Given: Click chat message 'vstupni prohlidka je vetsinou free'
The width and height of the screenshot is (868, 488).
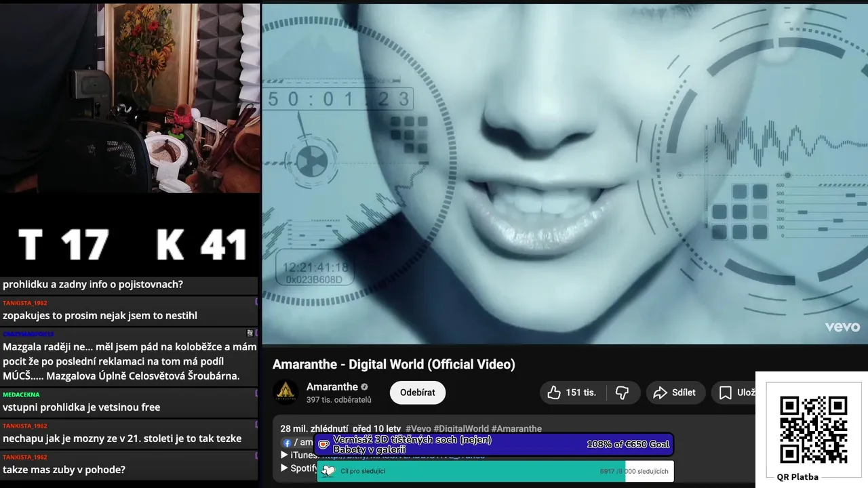Looking at the screenshot, I should (81, 407).
